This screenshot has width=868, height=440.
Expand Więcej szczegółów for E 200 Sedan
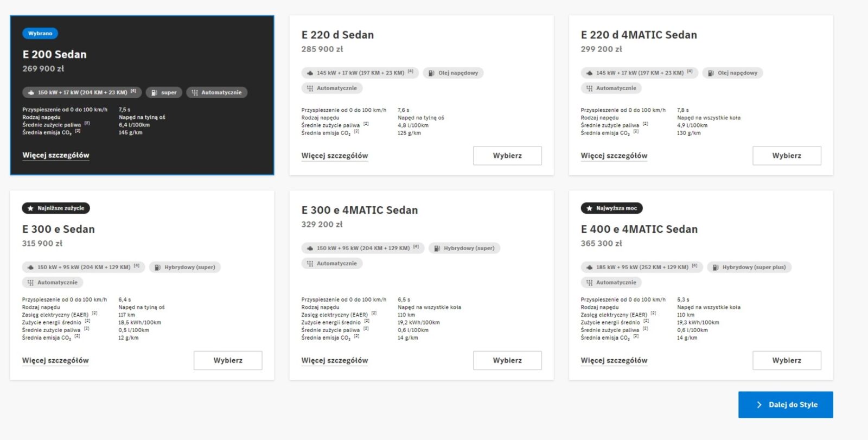tap(56, 155)
